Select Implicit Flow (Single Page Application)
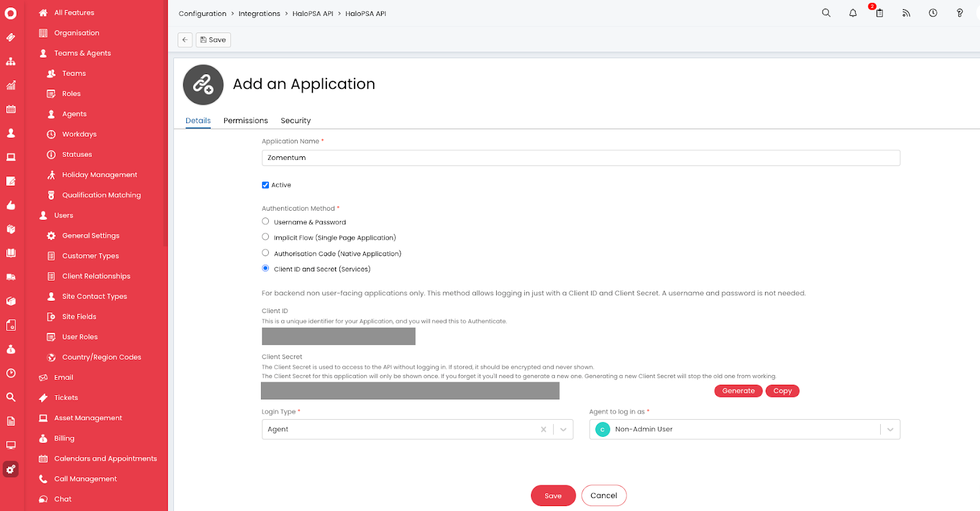Viewport: 980px width, 511px height. pos(265,237)
